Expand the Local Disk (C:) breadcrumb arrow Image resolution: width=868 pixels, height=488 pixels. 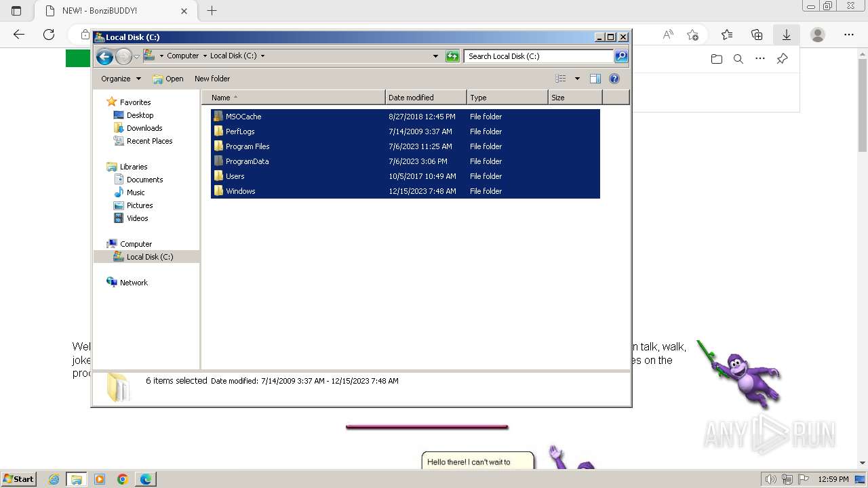point(262,56)
